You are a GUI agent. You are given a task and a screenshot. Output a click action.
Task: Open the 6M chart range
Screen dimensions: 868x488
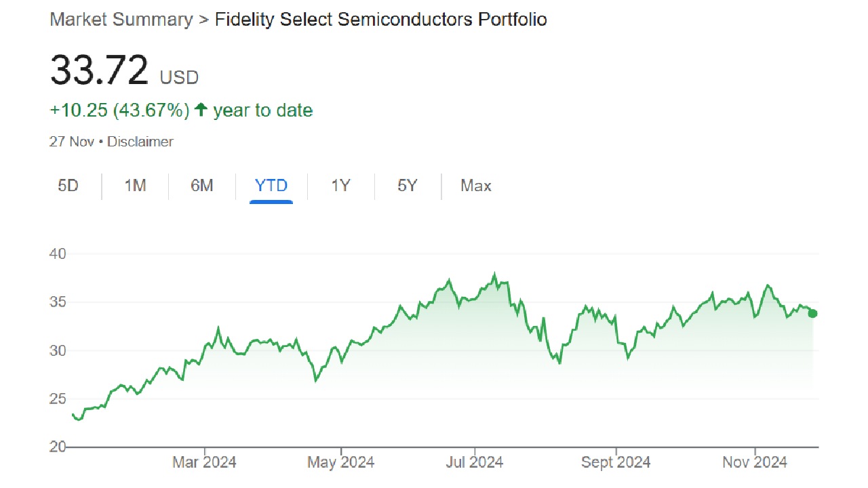(x=201, y=186)
